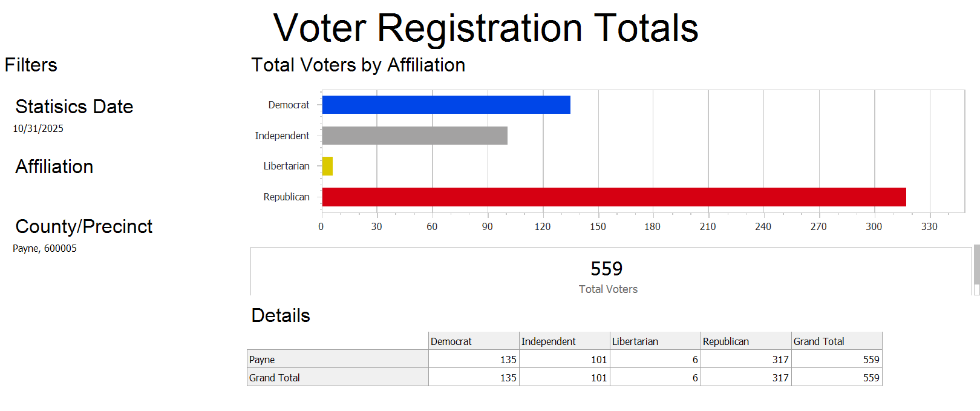Select the Grand Total row header
The height and width of the screenshot is (411, 980).
[337, 378]
